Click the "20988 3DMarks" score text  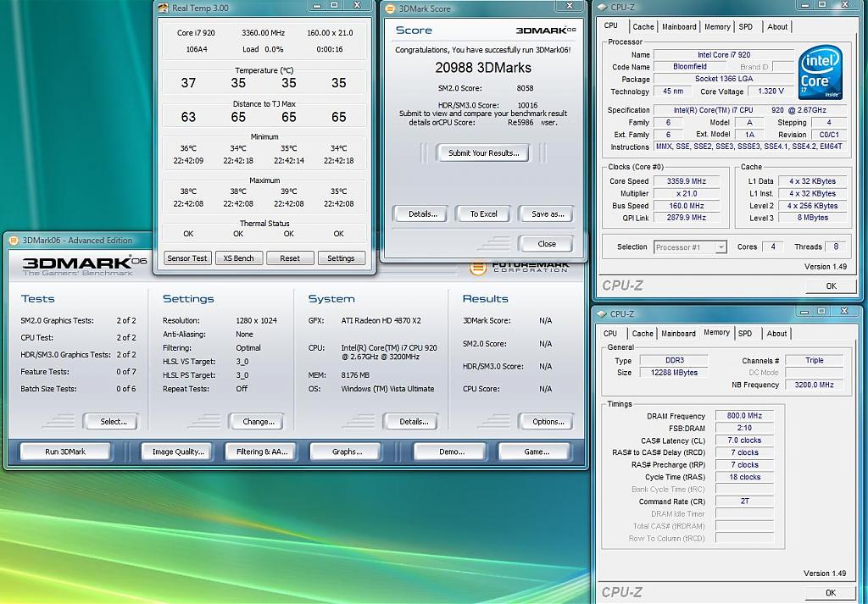(482, 68)
